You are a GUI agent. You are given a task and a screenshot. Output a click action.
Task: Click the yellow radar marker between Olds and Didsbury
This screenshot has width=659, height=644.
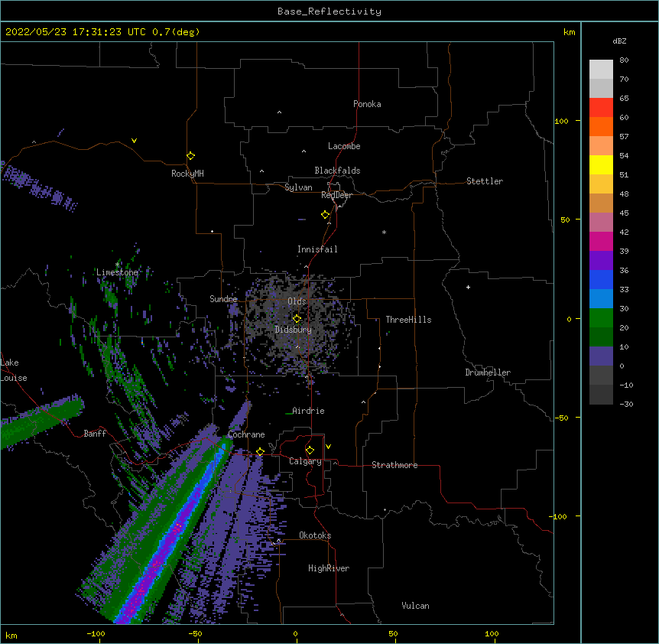click(297, 318)
